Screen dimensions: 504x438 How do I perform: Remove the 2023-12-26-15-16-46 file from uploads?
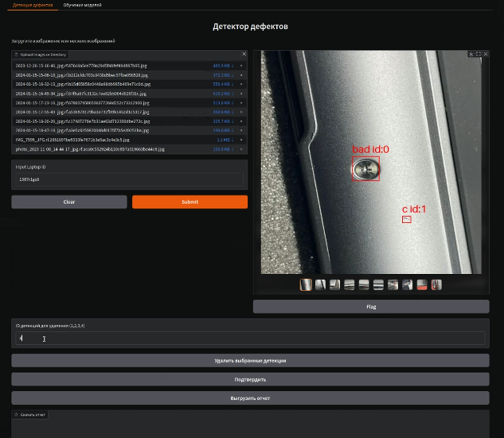click(241, 66)
